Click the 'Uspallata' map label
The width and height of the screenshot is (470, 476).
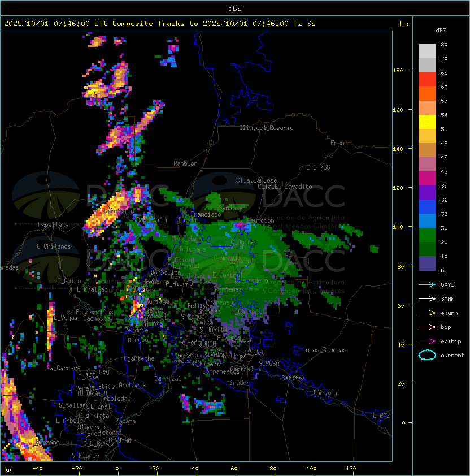53,225
